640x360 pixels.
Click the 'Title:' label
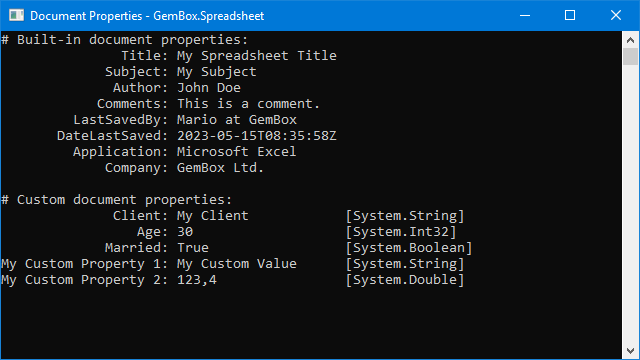(144, 56)
